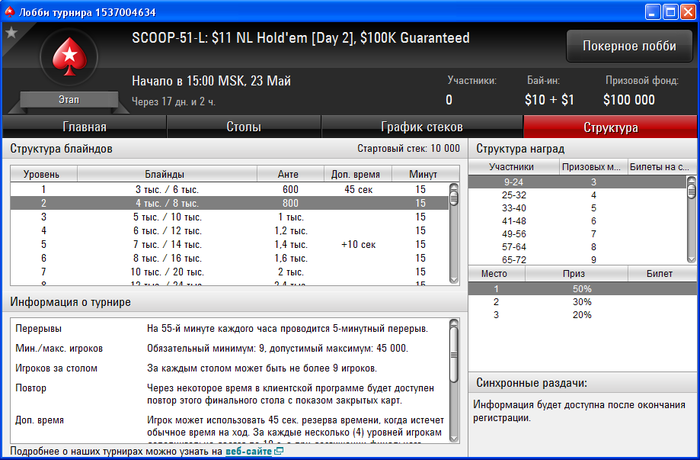Select the 65-72 participants row
The image size is (700, 460).
577,259
